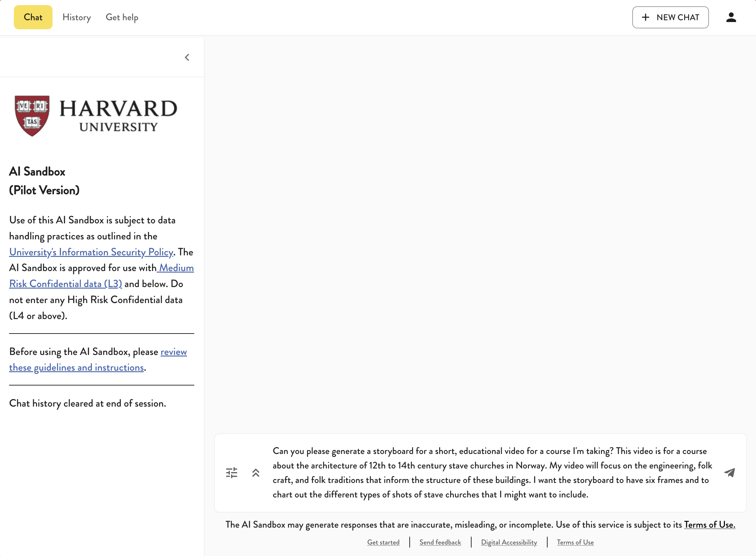Click the send message paper plane icon
Viewport: 756px width, 556px height.
pyautogui.click(x=729, y=472)
